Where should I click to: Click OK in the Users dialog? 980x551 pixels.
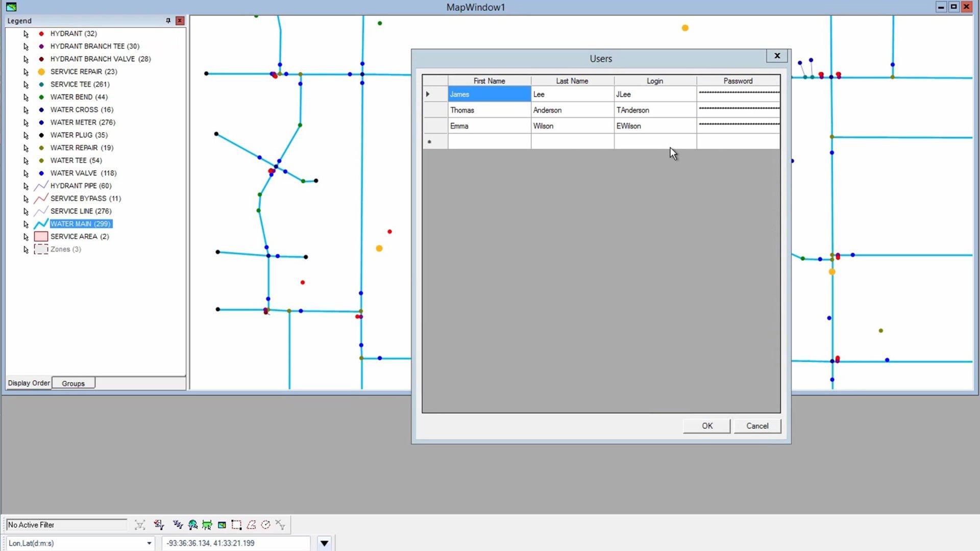point(707,426)
